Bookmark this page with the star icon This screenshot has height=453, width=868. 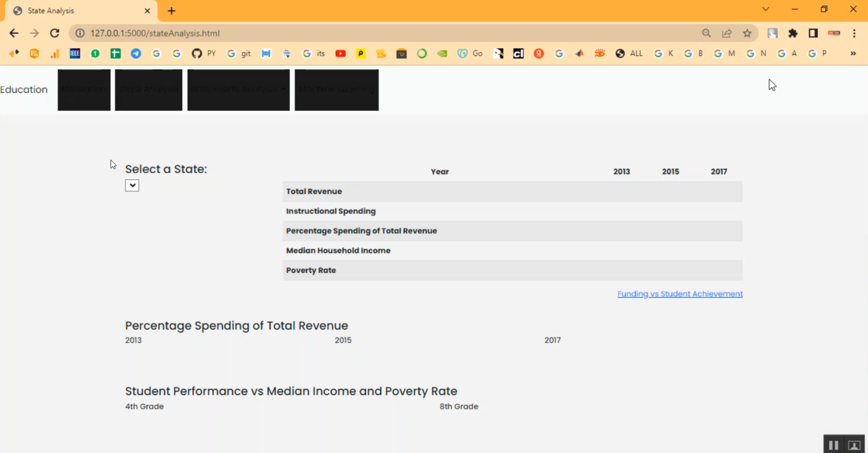point(747,33)
